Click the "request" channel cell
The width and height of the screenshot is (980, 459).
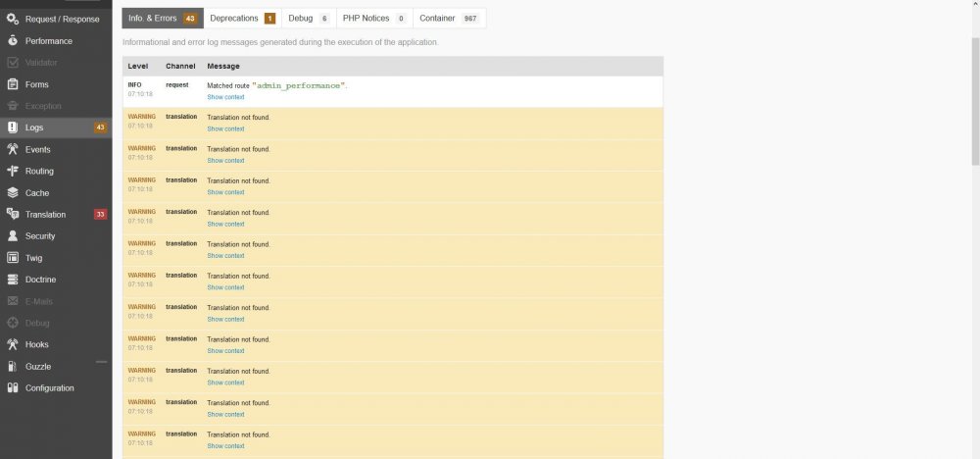point(176,85)
